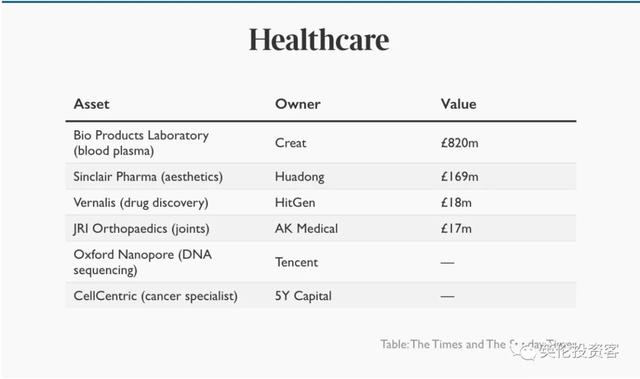Select the Asset column header
This screenshot has width=640, height=379.
point(91,104)
